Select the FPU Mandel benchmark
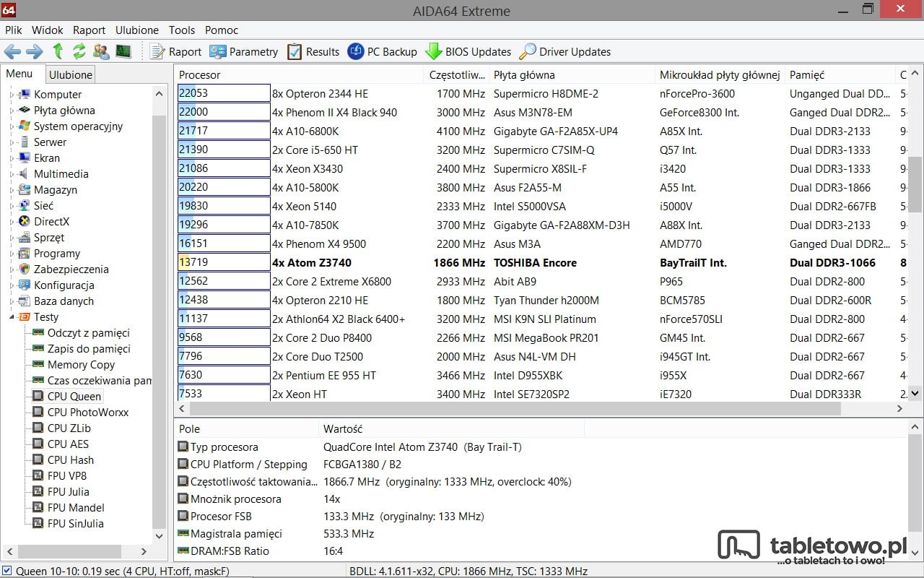This screenshot has height=578, width=924. (76, 508)
